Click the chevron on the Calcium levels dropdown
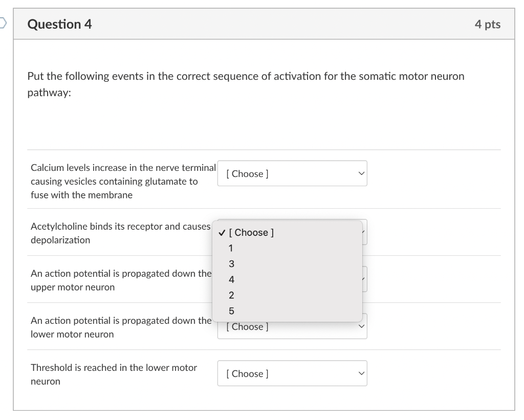The width and height of the screenshot is (524, 420). coord(361,173)
